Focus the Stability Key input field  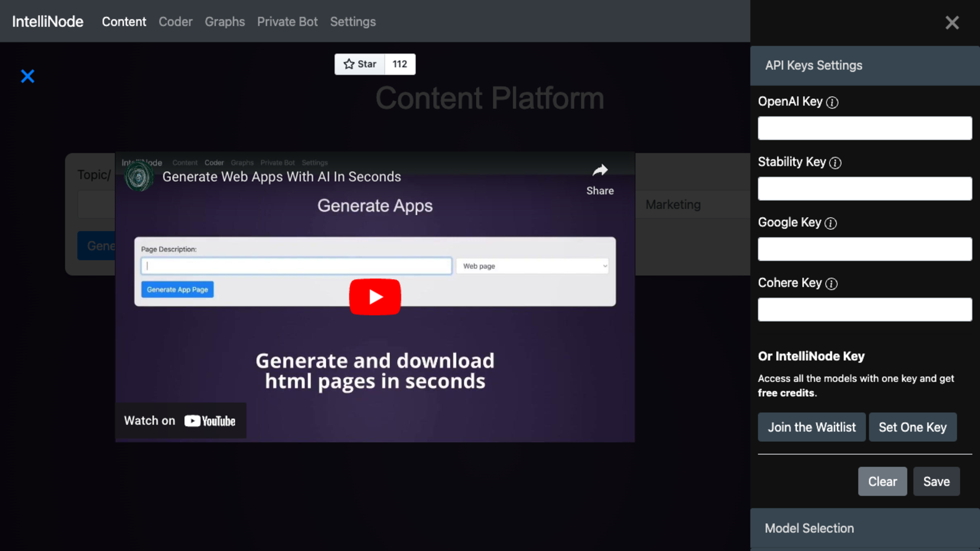(x=865, y=189)
